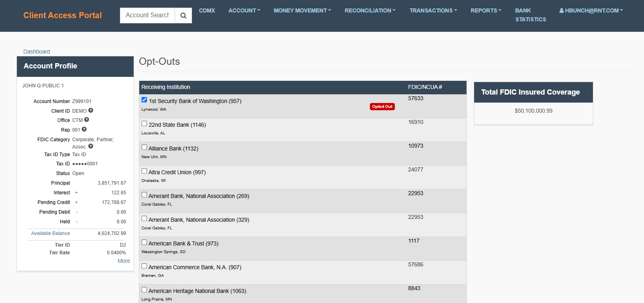Go to Client Access Portal home
The height and width of the screenshot is (303, 644).
tap(62, 15)
